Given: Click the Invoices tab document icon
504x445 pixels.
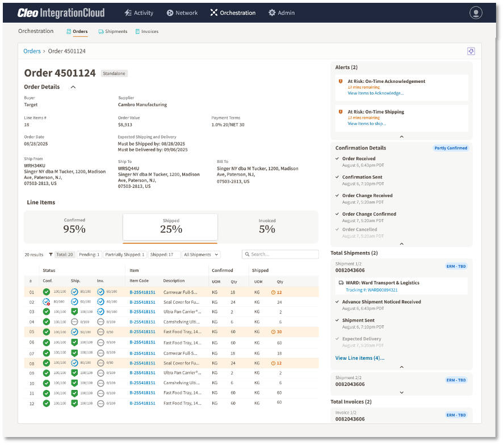Looking at the screenshot, I should [x=137, y=32].
